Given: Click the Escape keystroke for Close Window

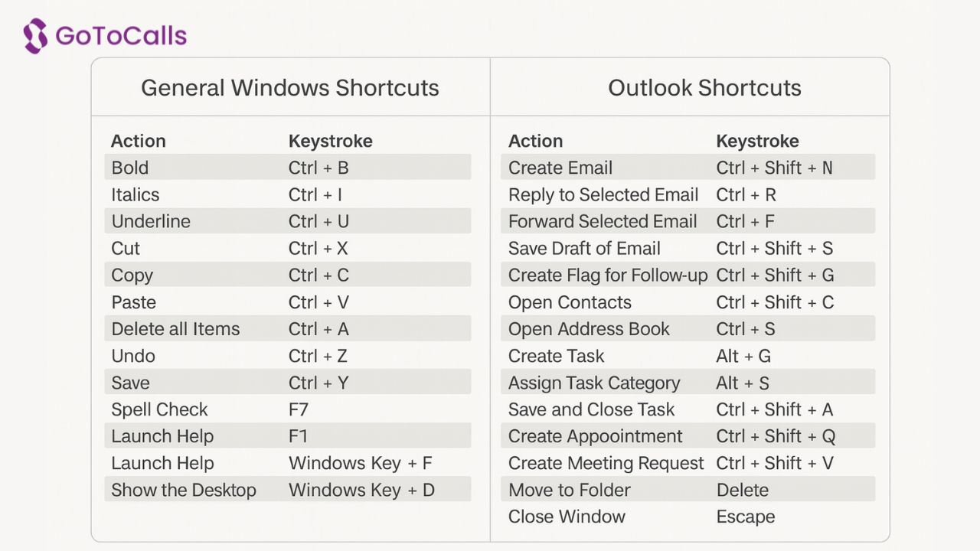Looking at the screenshot, I should 746,517.
